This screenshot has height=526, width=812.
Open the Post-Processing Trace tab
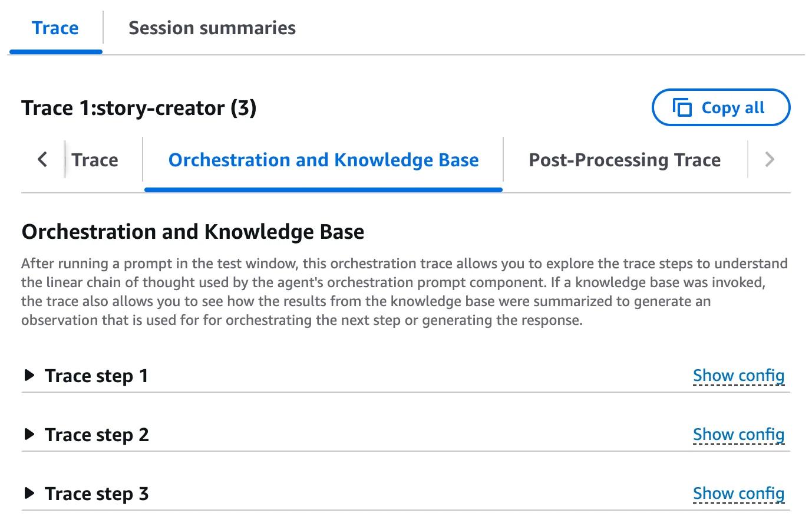click(x=625, y=160)
